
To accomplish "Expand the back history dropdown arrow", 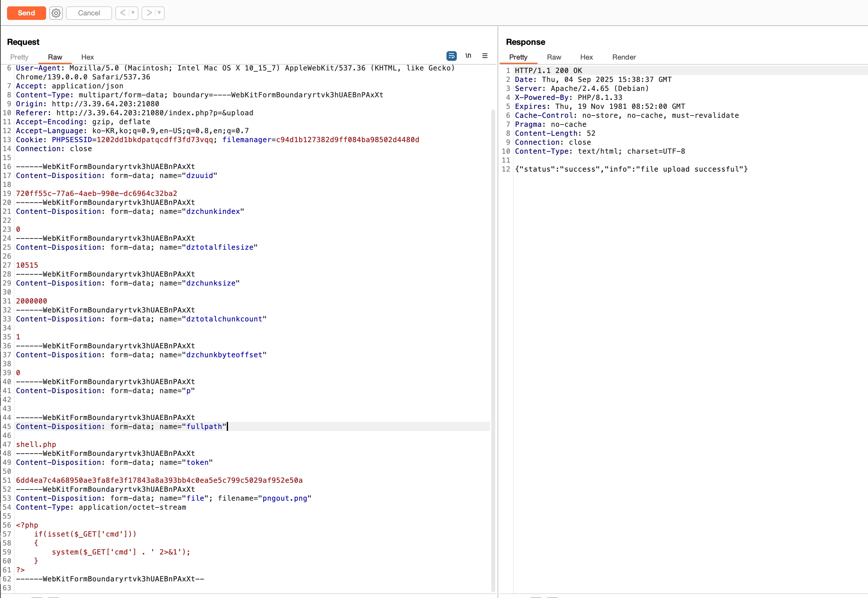I will pos(133,13).
